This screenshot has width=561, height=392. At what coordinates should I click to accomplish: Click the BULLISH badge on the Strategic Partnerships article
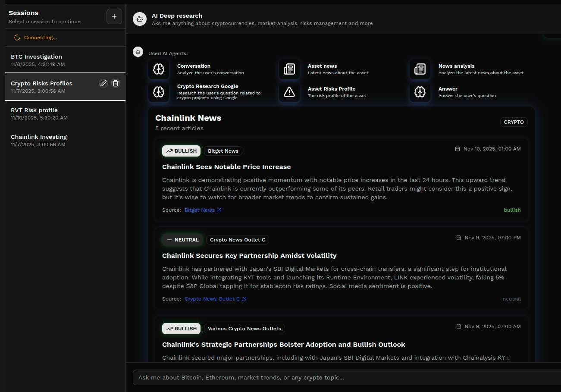181,329
